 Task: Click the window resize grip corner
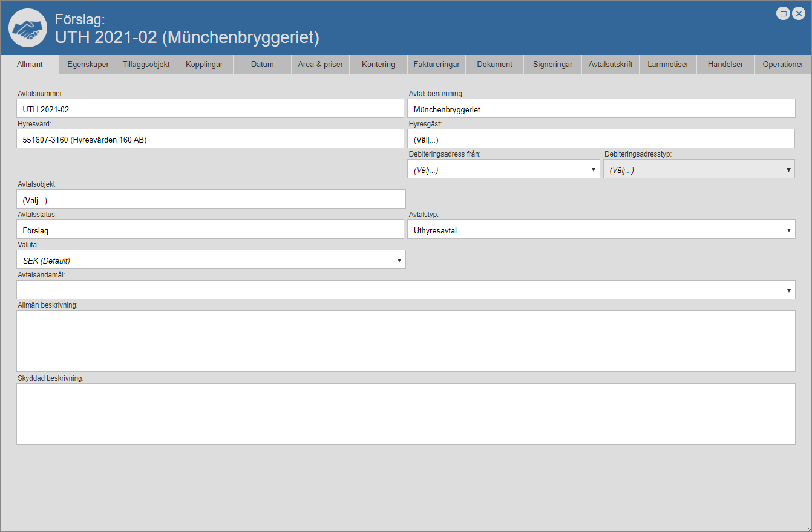[x=807, y=527]
